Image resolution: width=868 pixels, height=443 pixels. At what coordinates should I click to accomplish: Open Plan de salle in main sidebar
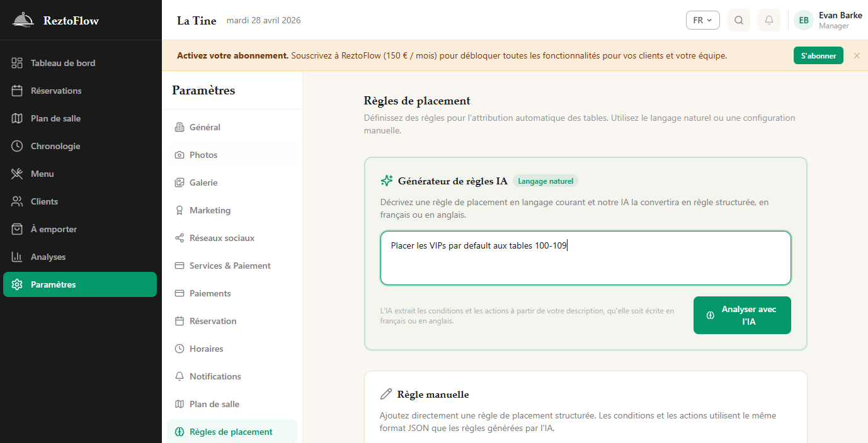(55, 118)
